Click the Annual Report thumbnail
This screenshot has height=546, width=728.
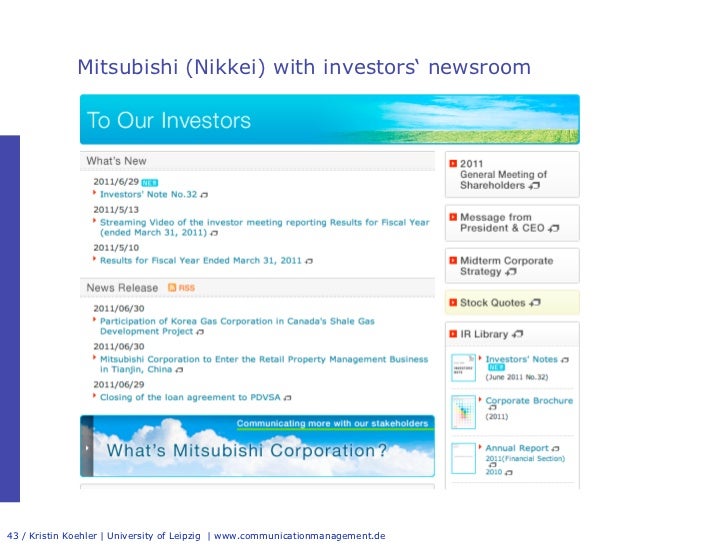point(463,458)
